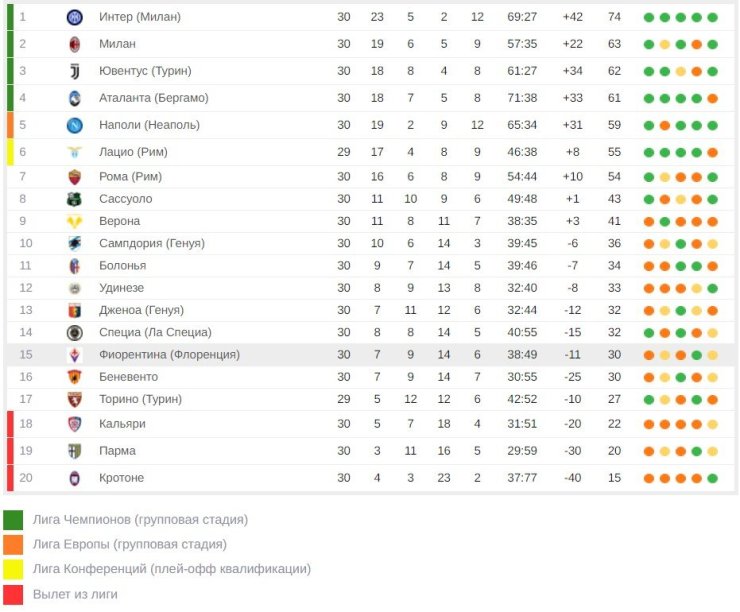Open the Fiorentina club badge
This screenshot has width=740, height=612.
(75, 355)
